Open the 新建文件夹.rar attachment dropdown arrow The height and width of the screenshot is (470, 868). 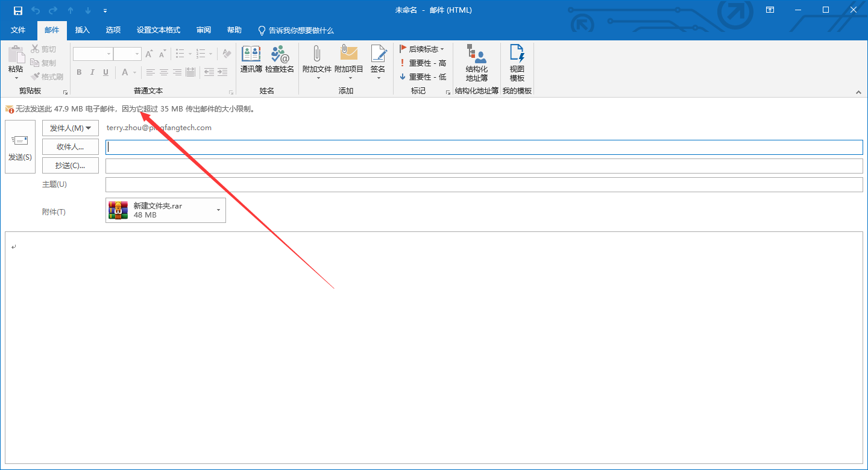pyautogui.click(x=219, y=210)
